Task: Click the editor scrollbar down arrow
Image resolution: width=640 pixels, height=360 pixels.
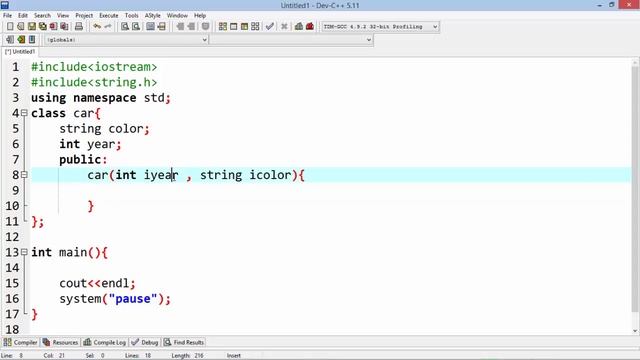Action: tap(635, 330)
